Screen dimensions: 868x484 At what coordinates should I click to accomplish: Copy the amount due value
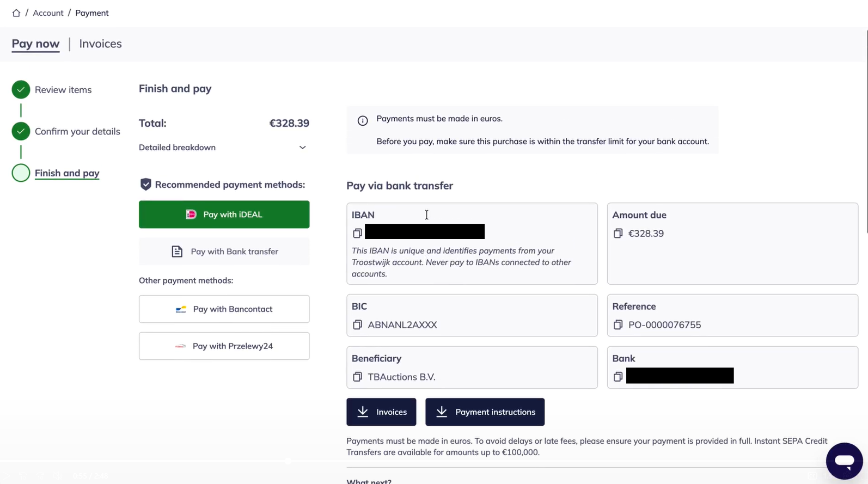click(x=618, y=234)
